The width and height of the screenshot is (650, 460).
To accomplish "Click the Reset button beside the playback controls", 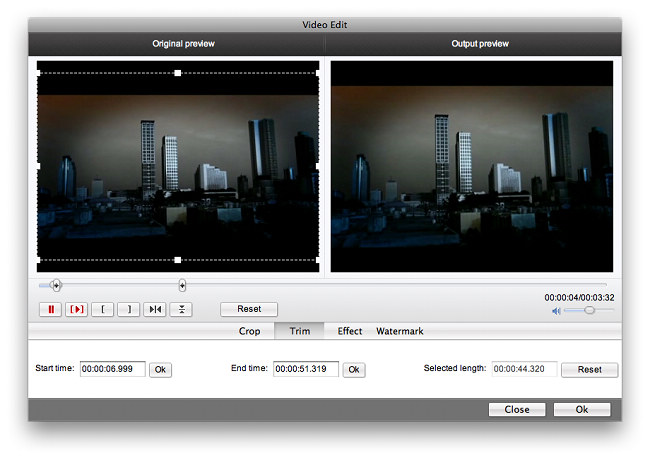I will [x=249, y=309].
